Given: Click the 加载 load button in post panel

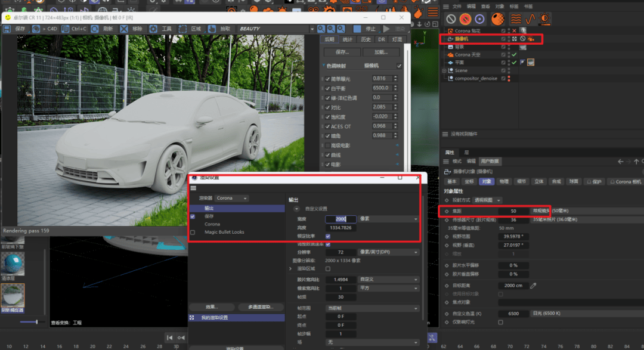Looking at the screenshot, I should 381,52.
